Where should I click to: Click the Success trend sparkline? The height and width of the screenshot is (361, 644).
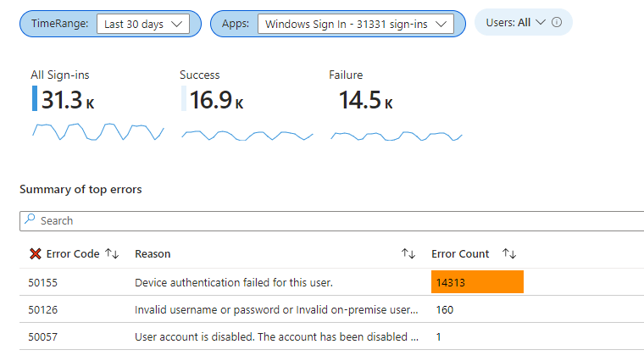247,136
